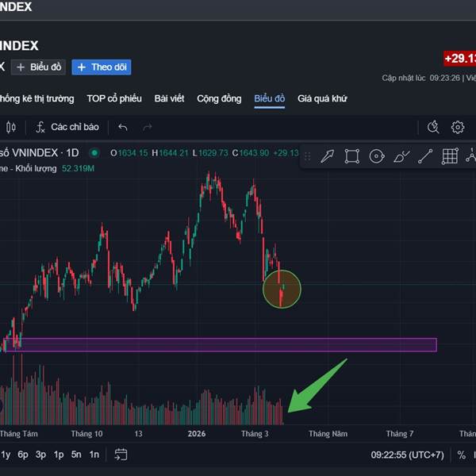Open the candlestick chart type selector
The width and height of the screenshot is (476, 476).
11,127
